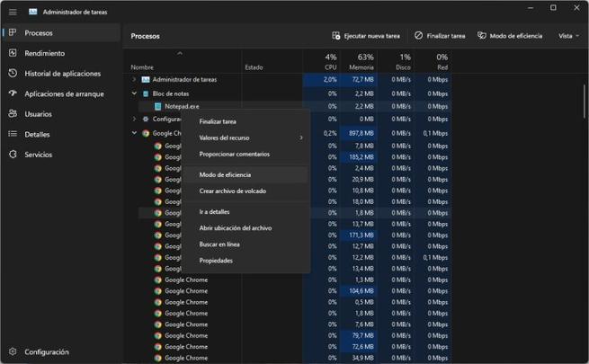Go to Aplicaciones de arranque page
Screen dimensions: 589x364
61,93
